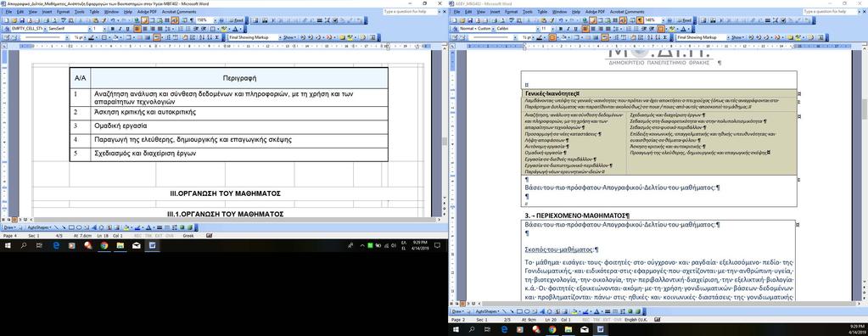Screen dimensions: 868x336
Task: Expand the Calibri font name dropdown
Action: click(539, 29)
